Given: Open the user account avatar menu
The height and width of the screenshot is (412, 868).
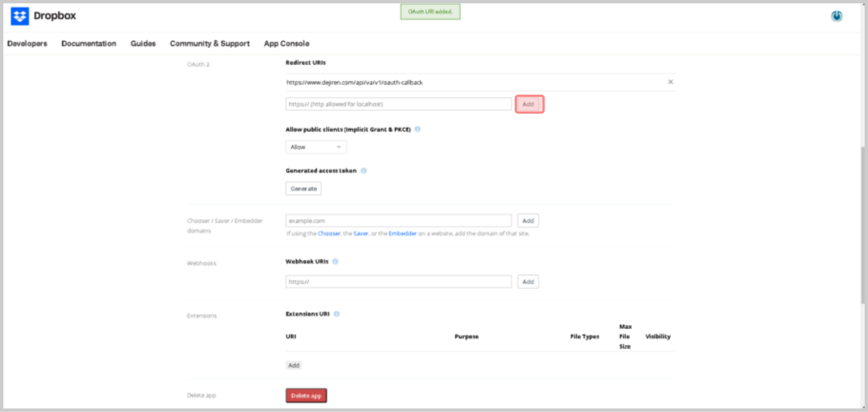Looking at the screenshot, I should [x=836, y=16].
